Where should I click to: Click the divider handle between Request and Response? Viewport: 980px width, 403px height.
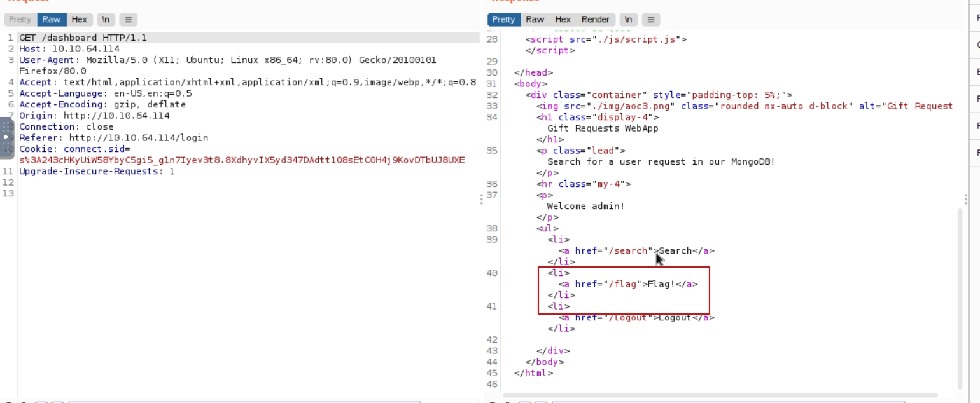point(481,199)
